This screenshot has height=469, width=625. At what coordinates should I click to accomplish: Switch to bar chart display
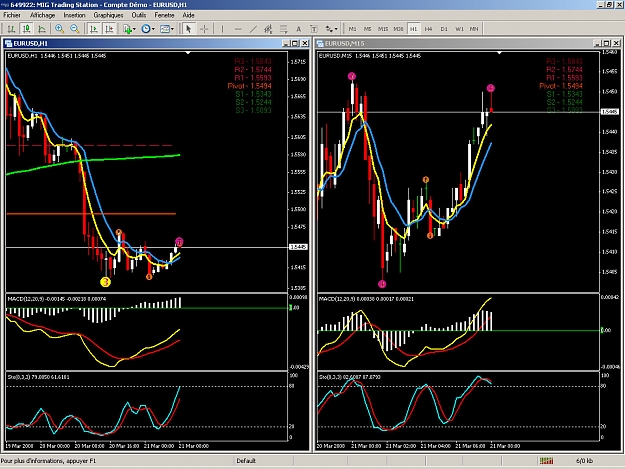(11, 29)
